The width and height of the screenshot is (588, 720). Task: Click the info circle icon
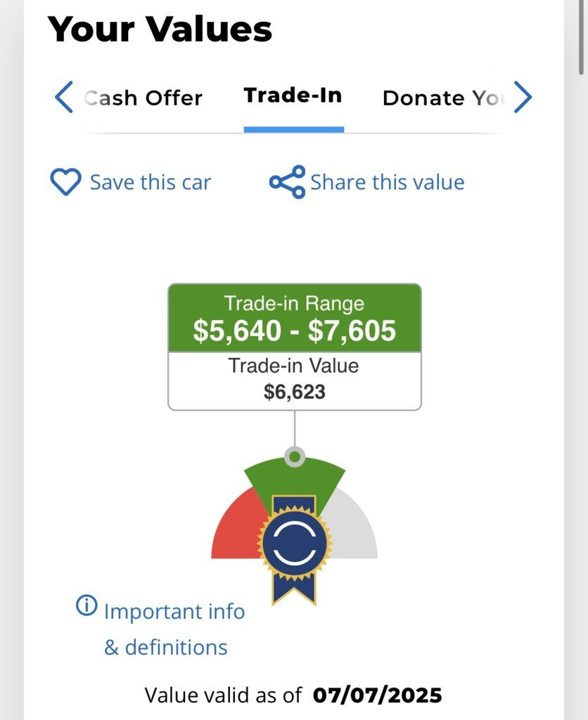[x=87, y=605]
